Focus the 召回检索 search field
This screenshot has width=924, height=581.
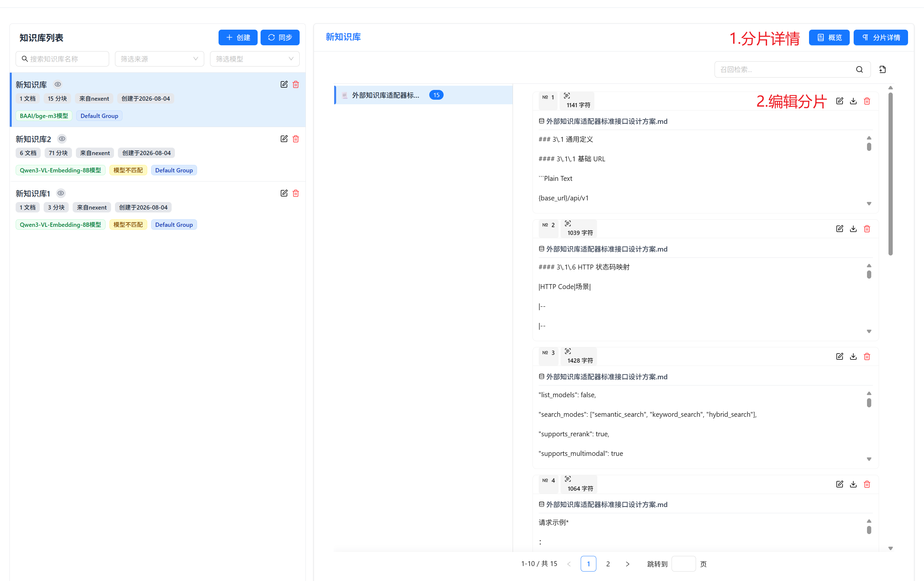(x=792, y=69)
